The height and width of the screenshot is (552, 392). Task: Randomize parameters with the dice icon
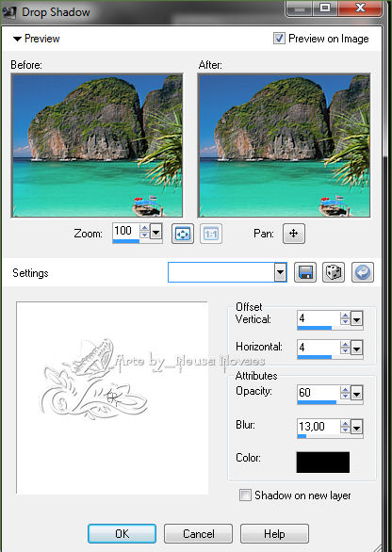pos(334,272)
